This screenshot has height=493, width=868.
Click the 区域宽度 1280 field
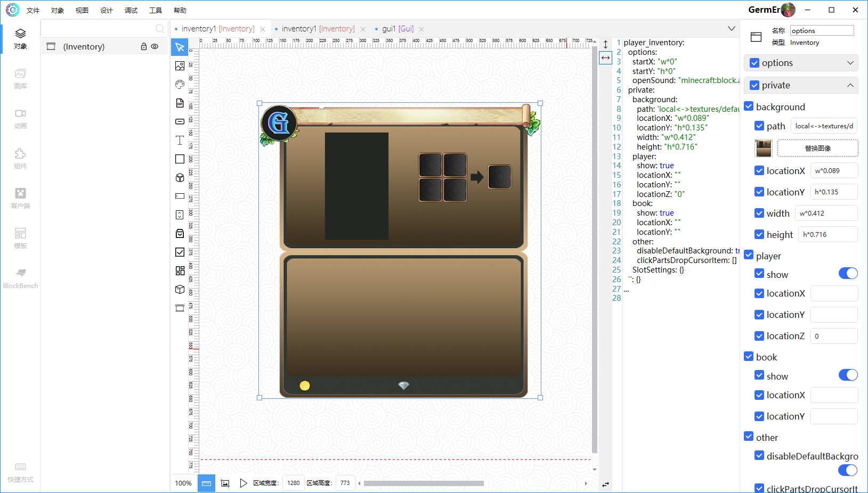coord(294,483)
